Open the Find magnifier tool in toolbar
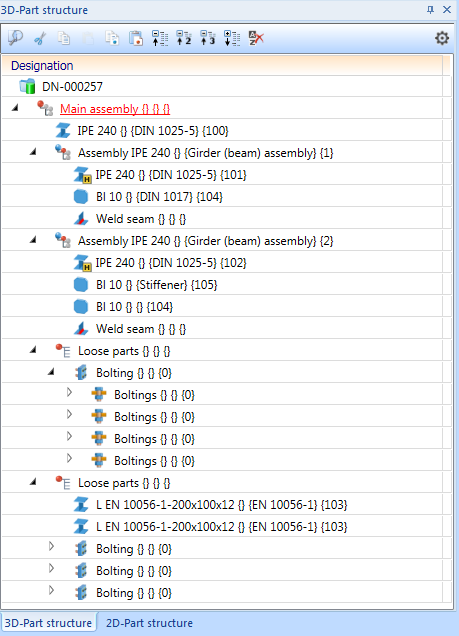The width and height of the screenshot is (459, 636). 15,38
